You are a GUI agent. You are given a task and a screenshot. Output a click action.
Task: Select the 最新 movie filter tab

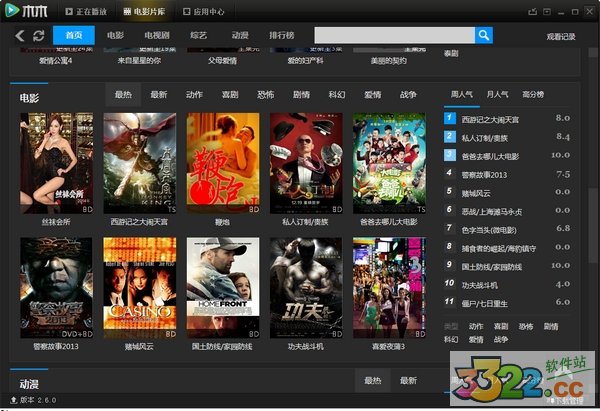pos(158,95)
